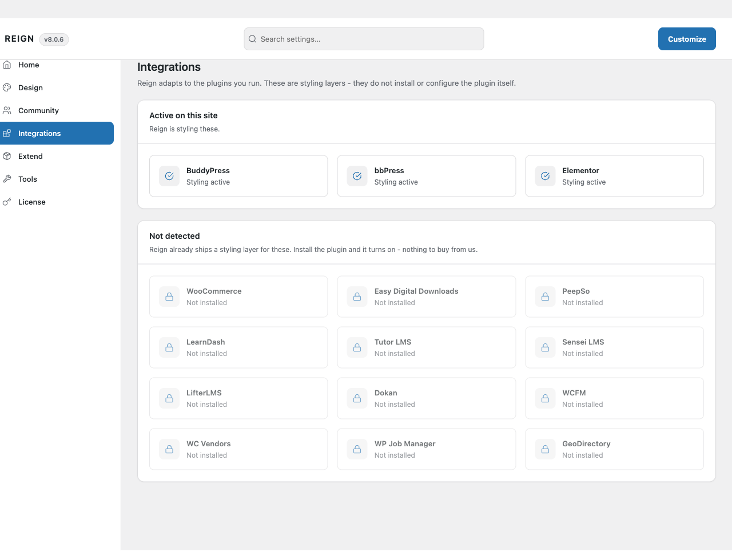The width and height of the screenshot is (732, 560).
Task: Click the LifterLMS lock icon
Action: [169, 398]
